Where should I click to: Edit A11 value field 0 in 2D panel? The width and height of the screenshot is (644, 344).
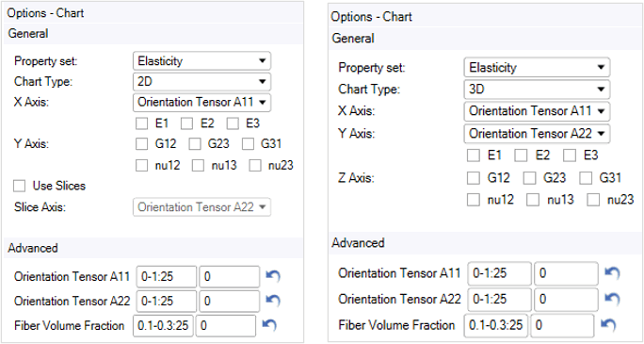point(229,276)
